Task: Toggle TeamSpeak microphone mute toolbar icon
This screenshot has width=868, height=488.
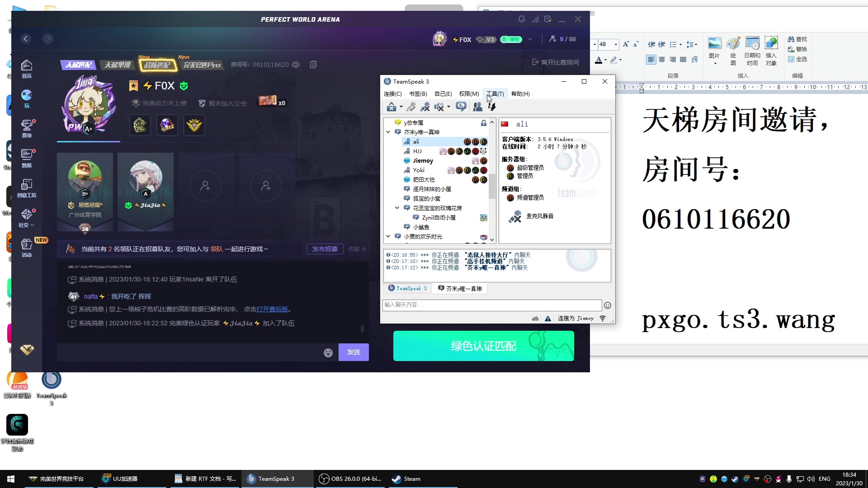Action: tap(425, 107)
